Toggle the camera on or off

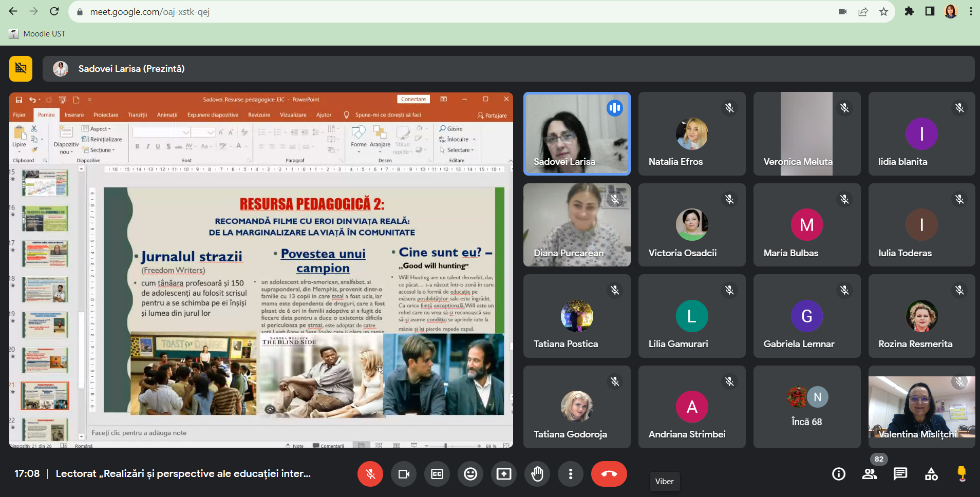tap(404, 474)
